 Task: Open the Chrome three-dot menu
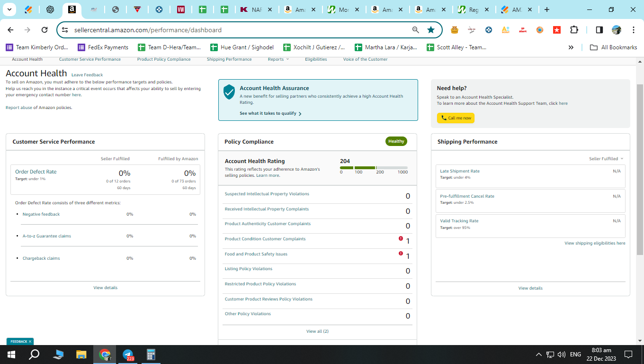(634, 30)
